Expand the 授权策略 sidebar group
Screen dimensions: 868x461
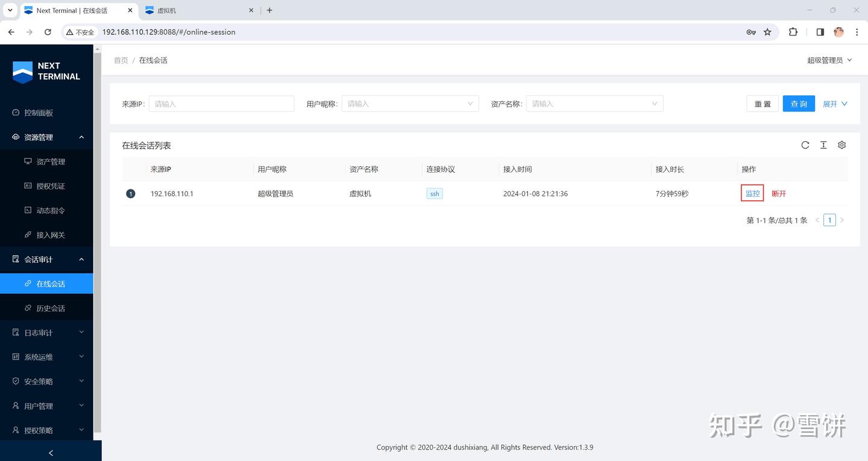[x=46, y=430]
